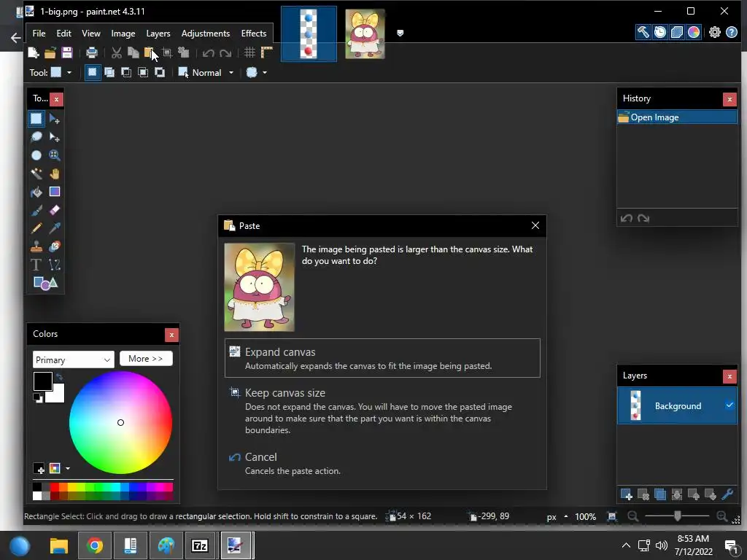Viewport: 747px width, 560px height.
Task: Click the Crop to Selection toolbar icon
Action: coord(167,52)
